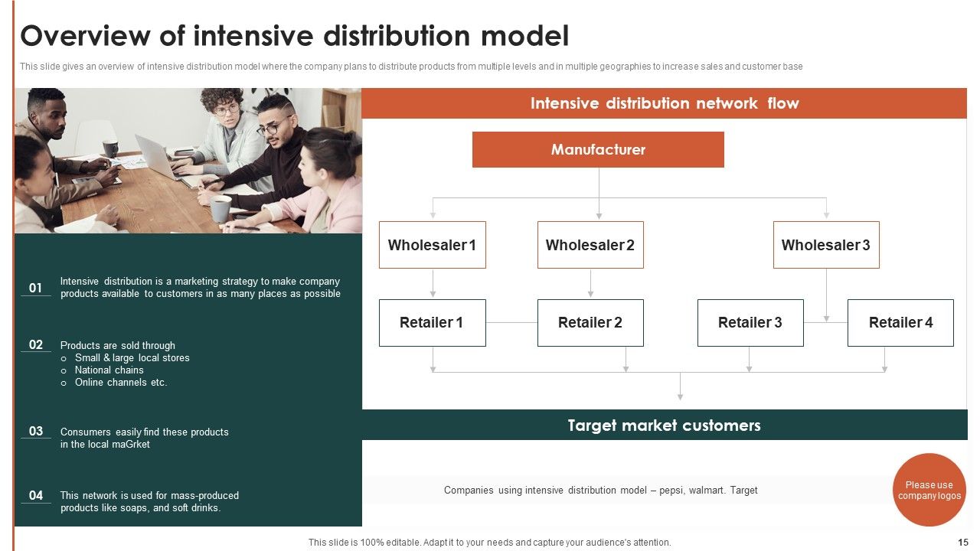Select the Target market customers banner
The height and width of the screenshot is (551, 980).
(664, 425)
